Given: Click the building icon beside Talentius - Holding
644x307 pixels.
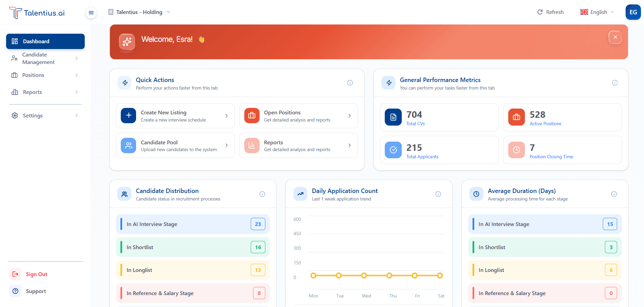Looking at the screenshot, I should coord(111,12).
